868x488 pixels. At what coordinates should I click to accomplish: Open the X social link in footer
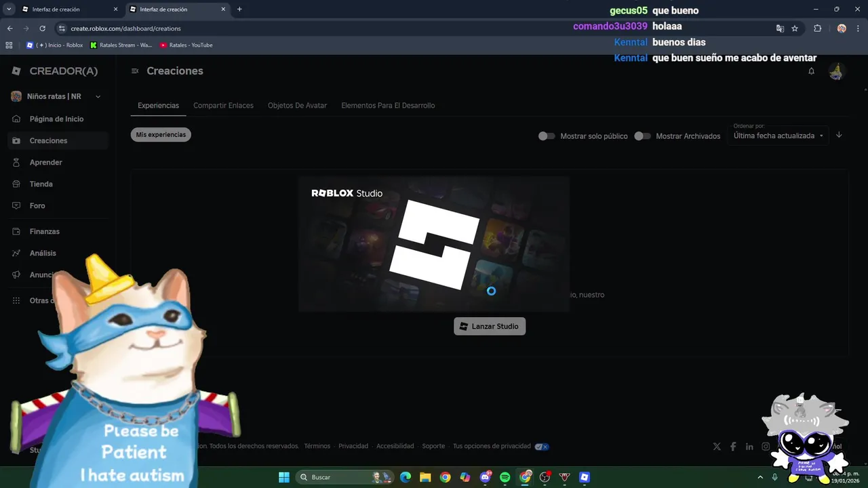click(x=717, y=446)
